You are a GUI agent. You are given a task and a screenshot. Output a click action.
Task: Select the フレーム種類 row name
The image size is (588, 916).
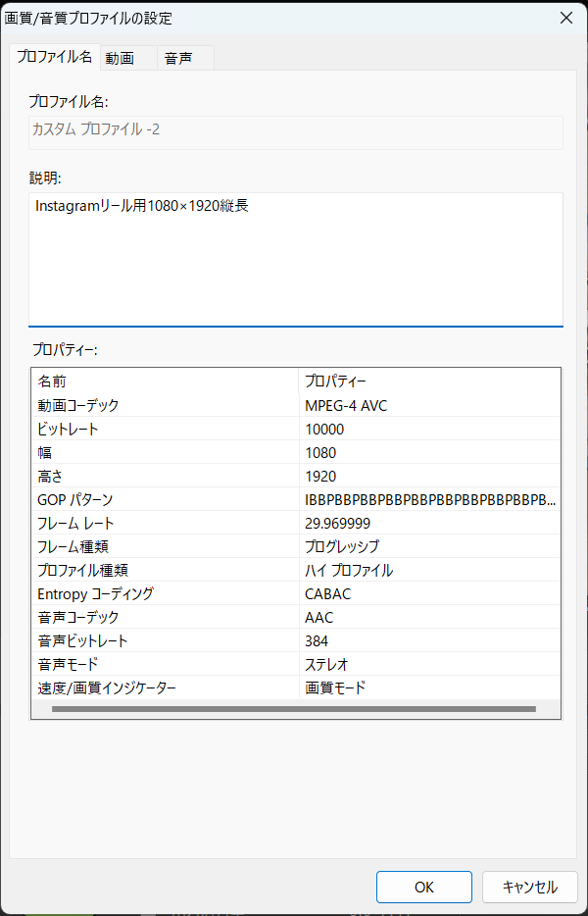[x=73, y=546]
